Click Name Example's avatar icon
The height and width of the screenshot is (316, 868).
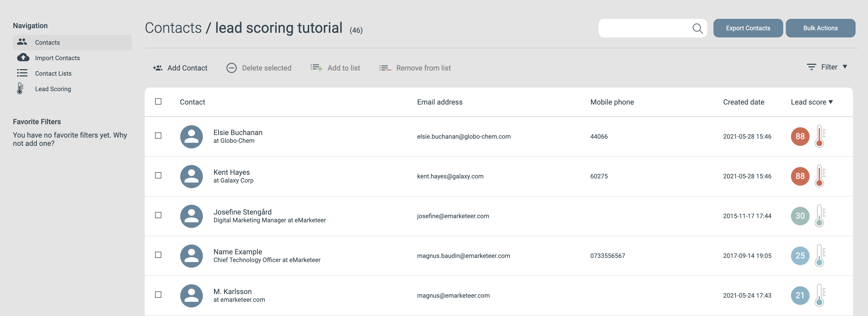pyautogui.click(x=191, y=256)
